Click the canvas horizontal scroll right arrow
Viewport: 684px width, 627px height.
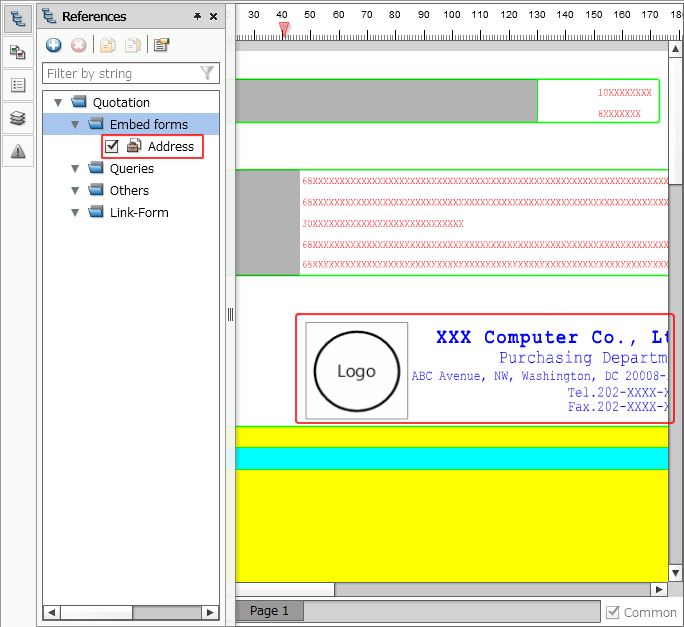(x=659, y=589)
